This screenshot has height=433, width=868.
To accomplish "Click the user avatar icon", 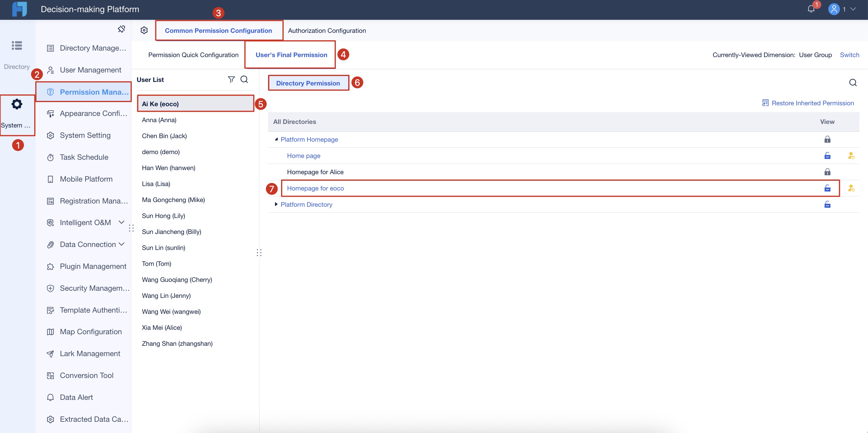I will (x=834, y=9).
